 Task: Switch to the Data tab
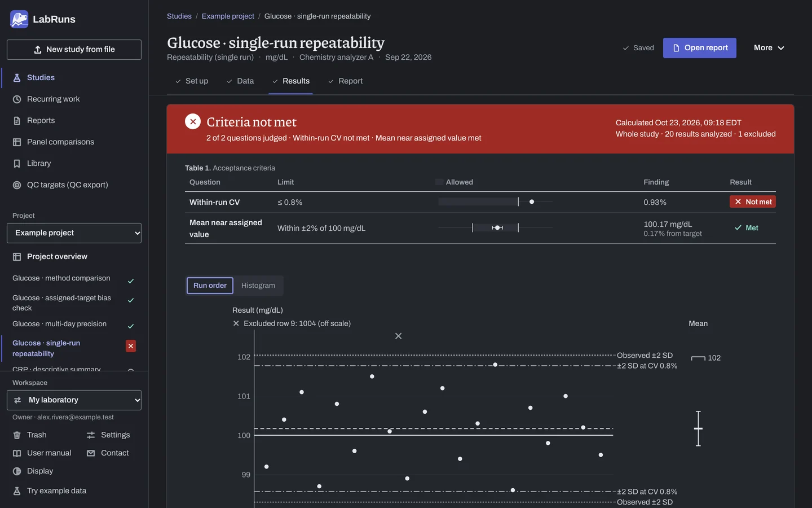[x=240, y=81]
